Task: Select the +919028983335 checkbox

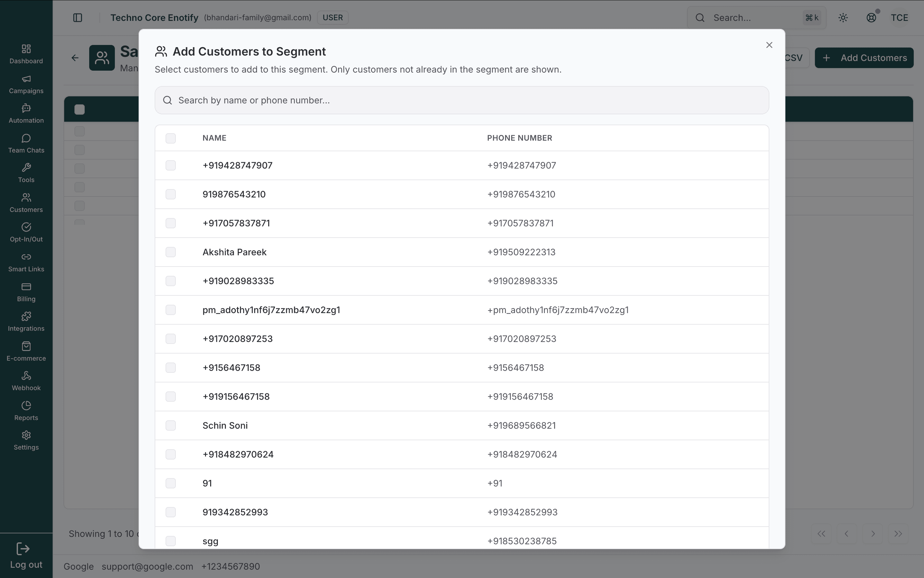Action: point(171,281)
